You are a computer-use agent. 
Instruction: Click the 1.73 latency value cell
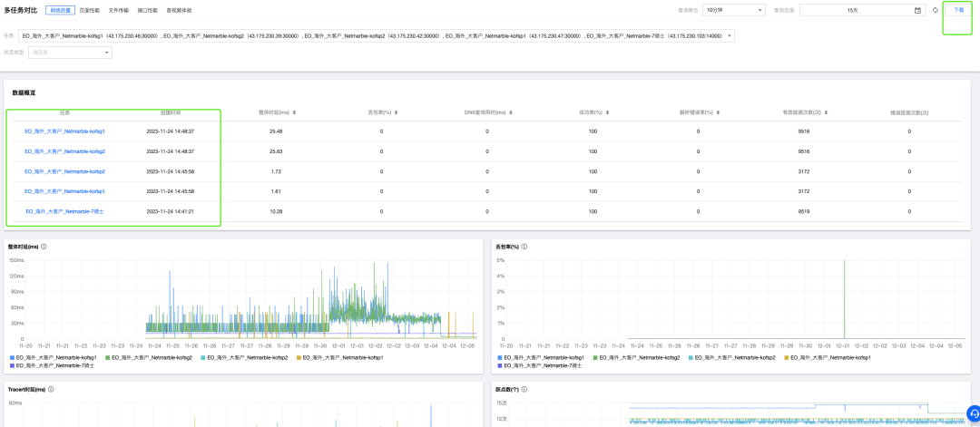pos(277,171)
